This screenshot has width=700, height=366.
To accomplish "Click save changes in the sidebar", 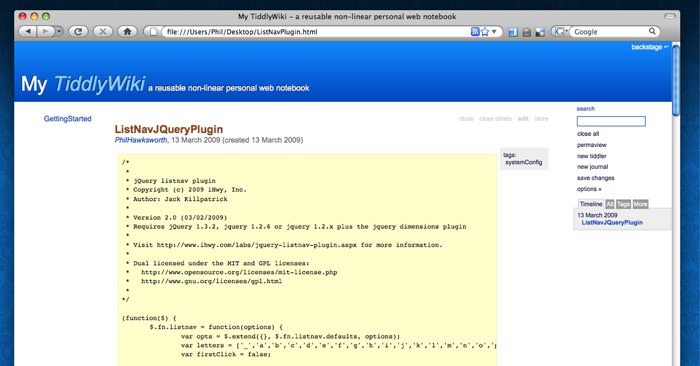I will [596, 178].
